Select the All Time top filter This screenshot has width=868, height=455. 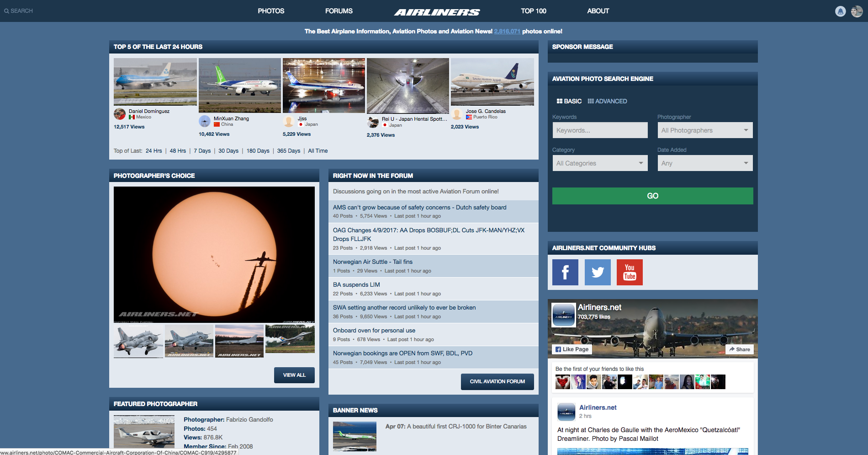click(318, 151)
